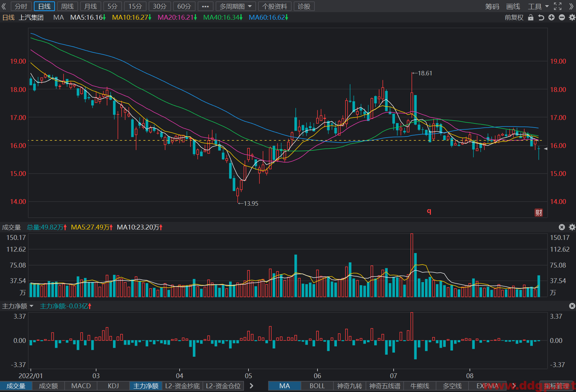Open 诊股 stock diagnosis
The height and width of the screenshot is (392, 576).
point(304,6)
